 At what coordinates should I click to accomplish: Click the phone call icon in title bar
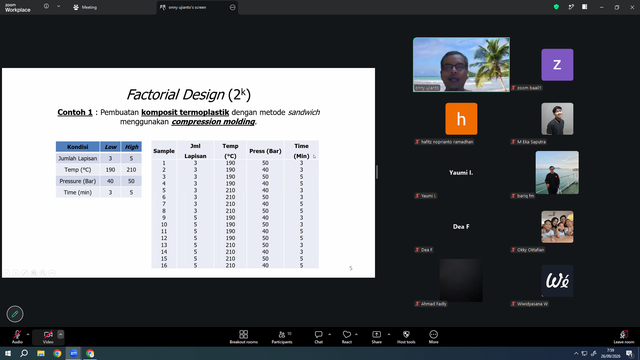coord(571,7)
